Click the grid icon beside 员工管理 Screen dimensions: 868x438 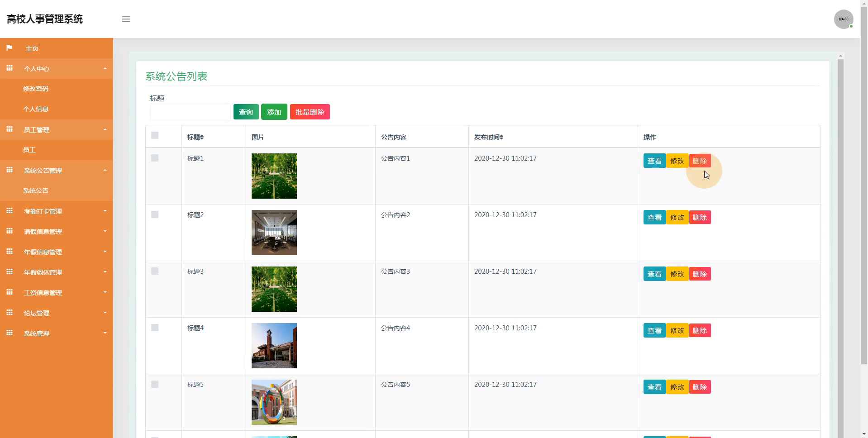pyautogui.click(x=9, y=129)
